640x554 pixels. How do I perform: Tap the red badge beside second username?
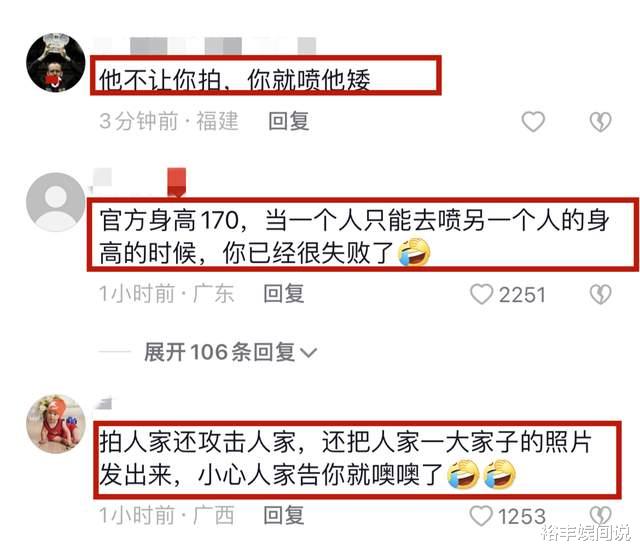click(x=177, y=182)
